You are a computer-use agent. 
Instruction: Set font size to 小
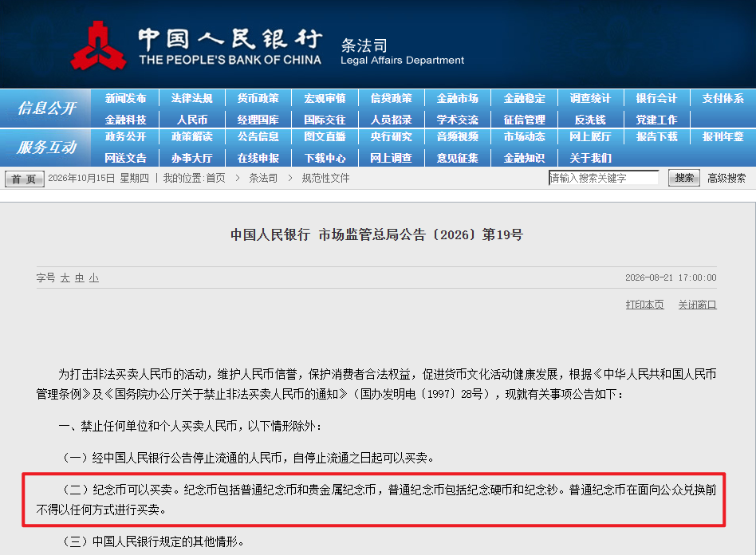coord(94,277)
